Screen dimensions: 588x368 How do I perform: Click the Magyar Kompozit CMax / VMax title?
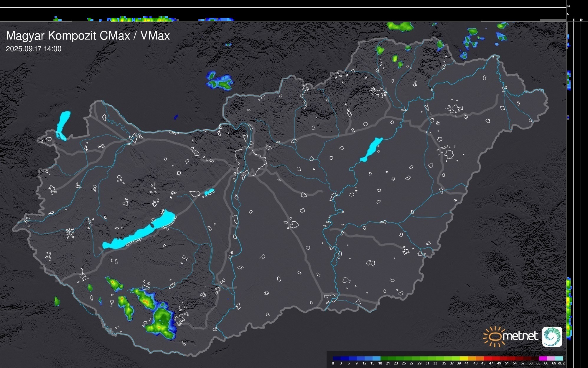tap(88, 36)
